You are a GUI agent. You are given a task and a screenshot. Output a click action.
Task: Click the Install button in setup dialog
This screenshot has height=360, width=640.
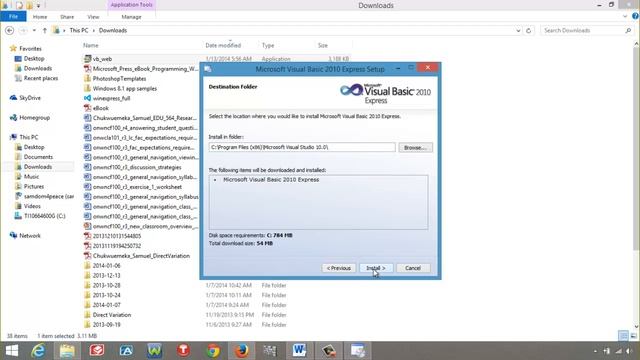pyautogui.click(x=376, y=268)
